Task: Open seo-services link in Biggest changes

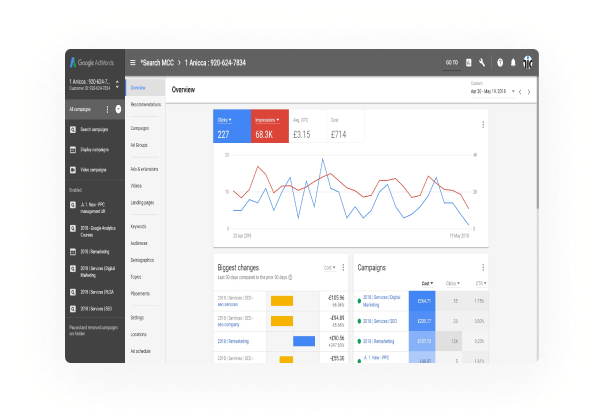Action: [228, 305]
